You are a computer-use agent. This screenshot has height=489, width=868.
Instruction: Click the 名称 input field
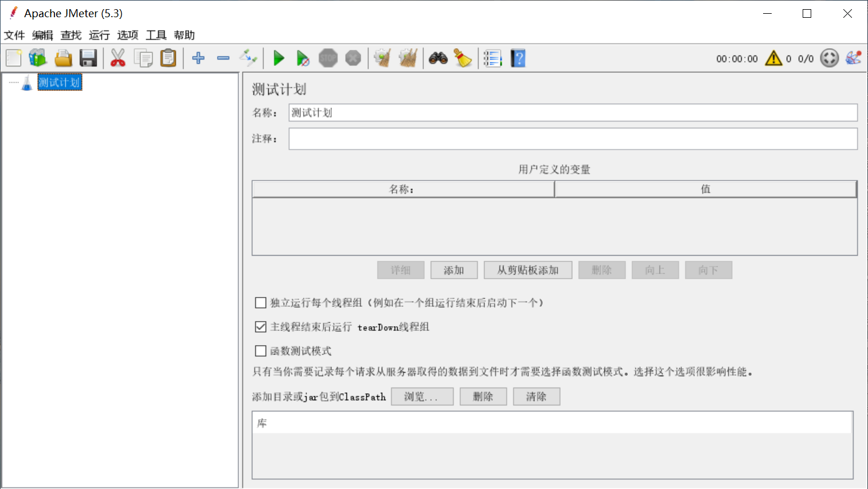[x=573, y=112]
